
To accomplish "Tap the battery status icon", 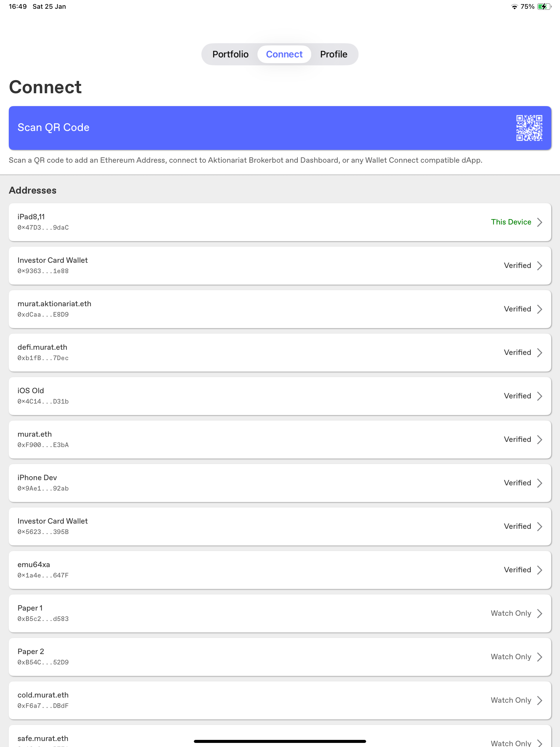I will point(544,6).
